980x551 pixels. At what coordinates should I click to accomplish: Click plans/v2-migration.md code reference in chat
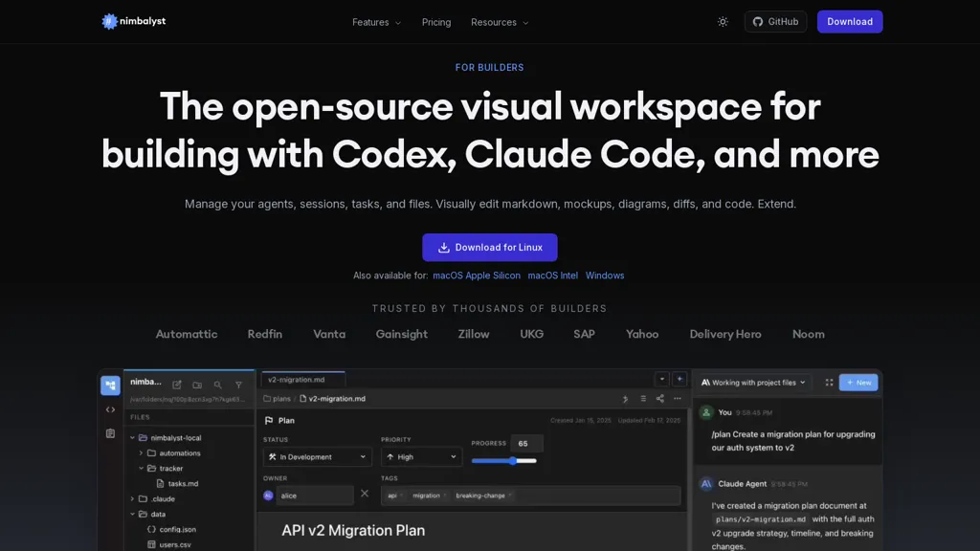(761, 519)
